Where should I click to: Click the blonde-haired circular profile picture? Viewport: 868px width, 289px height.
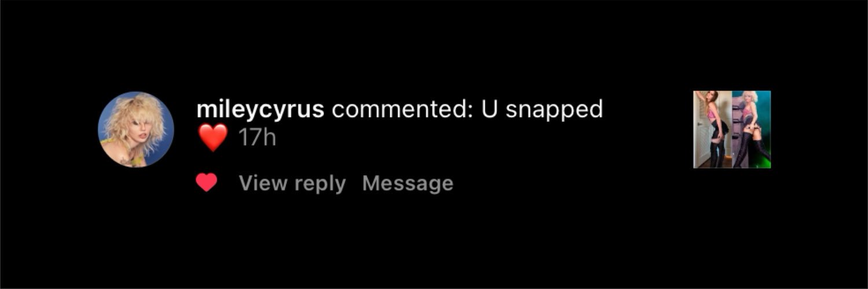136,129
